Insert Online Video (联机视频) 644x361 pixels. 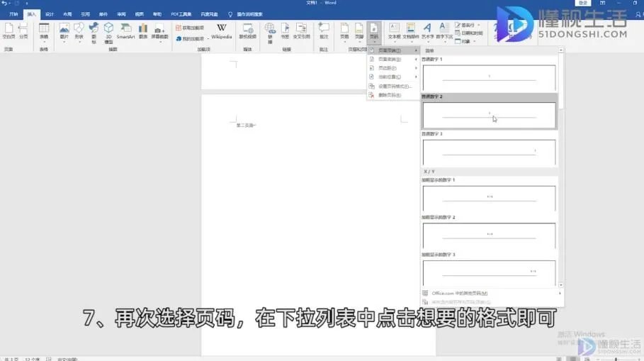click(248, 31)
